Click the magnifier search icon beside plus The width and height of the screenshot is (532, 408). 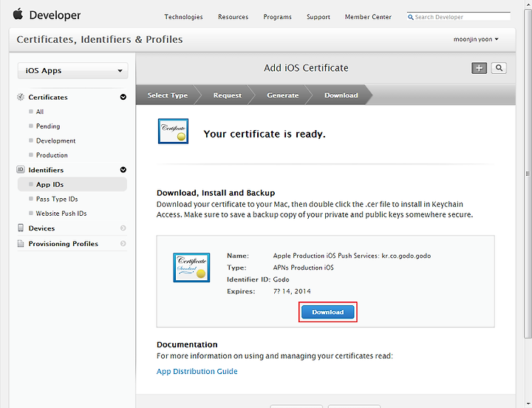[499, 68]
